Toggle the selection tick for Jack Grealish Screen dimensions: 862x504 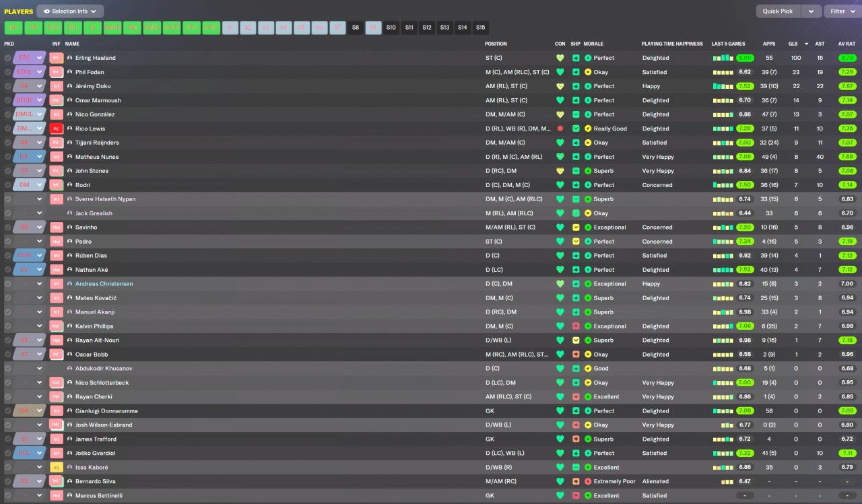pos(7,213)
